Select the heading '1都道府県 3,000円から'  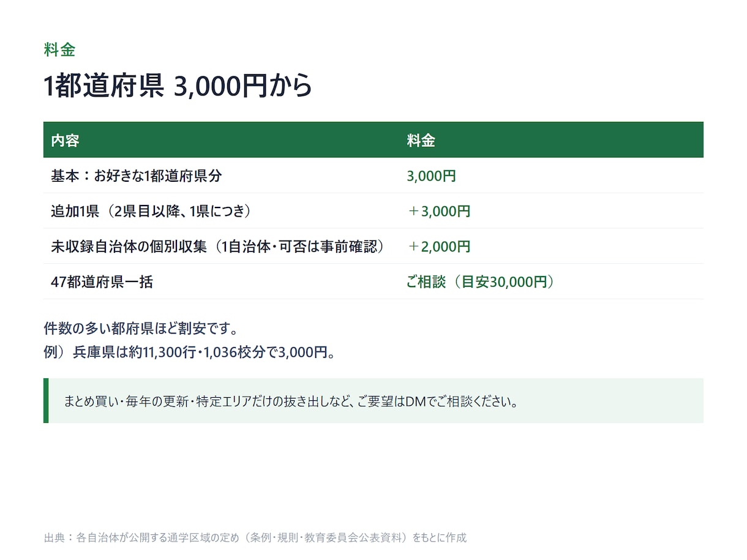pyautogui.click(x=178, y=86)
